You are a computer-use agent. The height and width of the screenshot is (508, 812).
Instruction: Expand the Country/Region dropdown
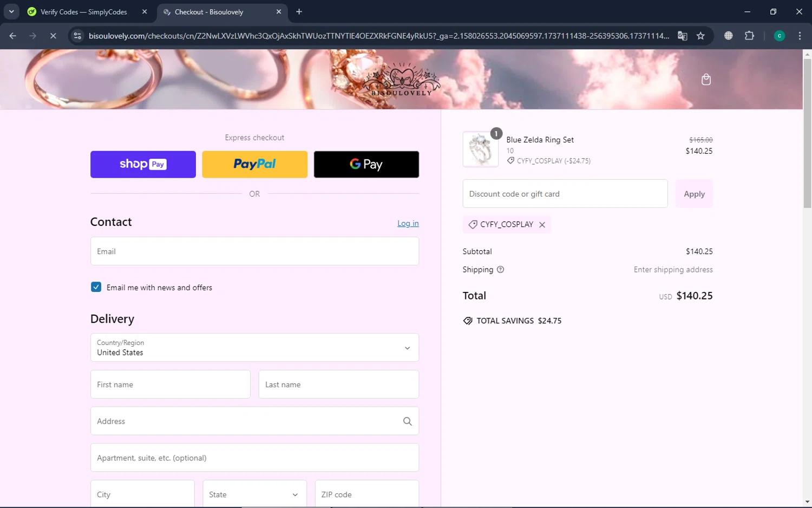pos(254,348)
